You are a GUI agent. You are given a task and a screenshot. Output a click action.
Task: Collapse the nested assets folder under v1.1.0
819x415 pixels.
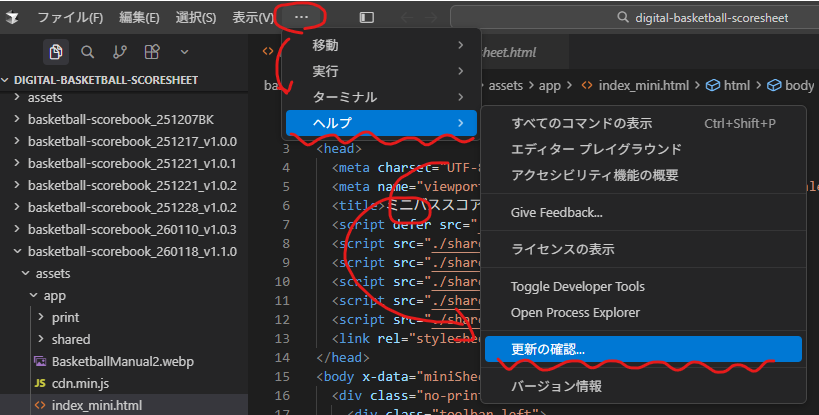pos(124,273)
